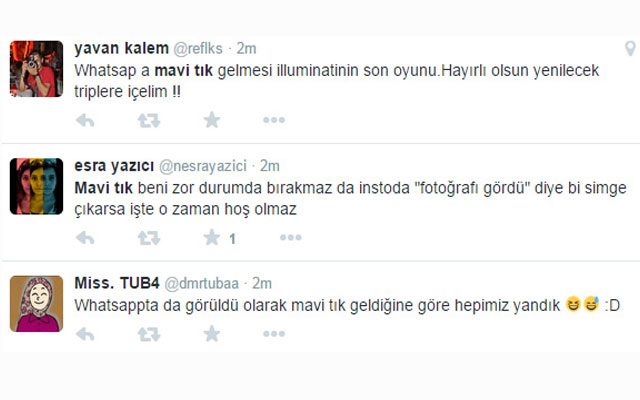Favorite yavan kalem's tweet with star
The width and height of the screenshot is (640, 400).
(212, 120)
